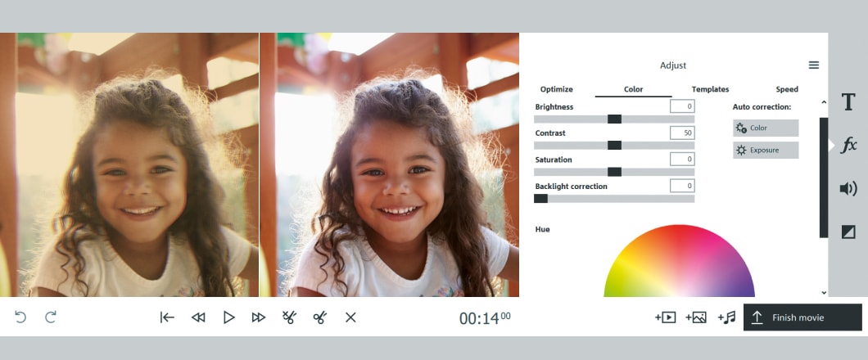Add music with the plus-note icon
Image resolution: width=868 pixels, height=360 pixels.
726,317
